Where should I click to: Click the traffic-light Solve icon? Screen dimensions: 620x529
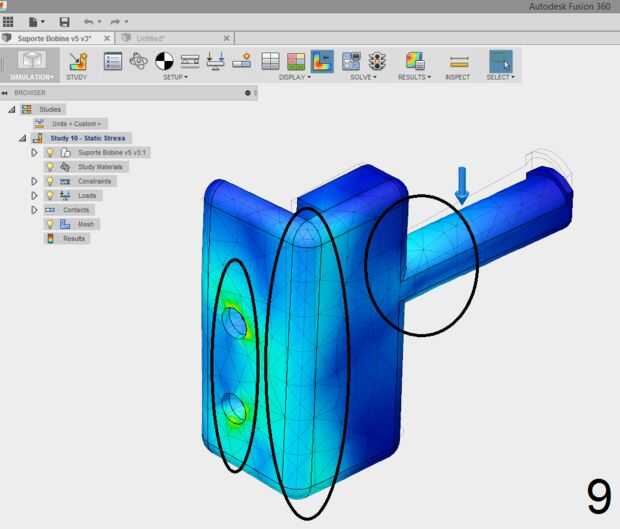[x=377, y=61]
